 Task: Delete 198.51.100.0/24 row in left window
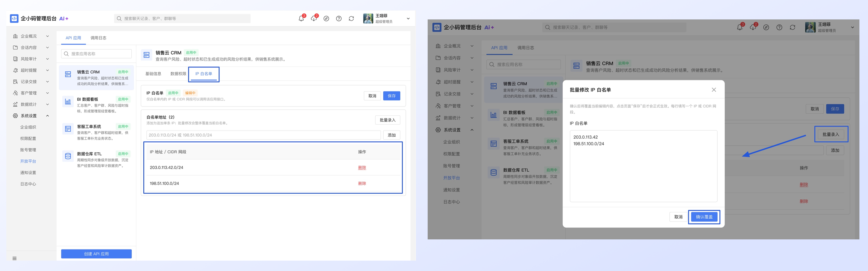362,183
